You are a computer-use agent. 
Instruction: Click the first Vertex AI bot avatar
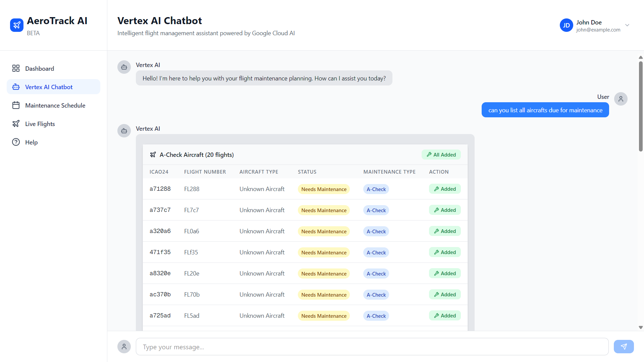tap(124, 67)
